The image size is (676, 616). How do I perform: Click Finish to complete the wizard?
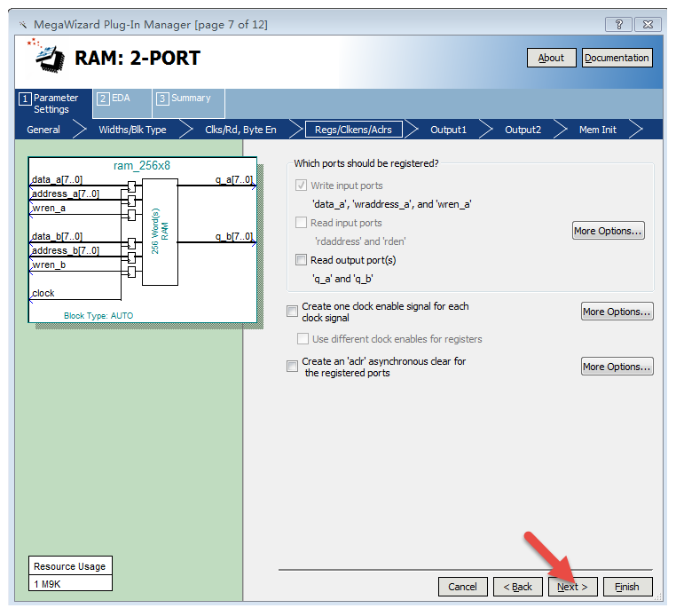[627, 587]
